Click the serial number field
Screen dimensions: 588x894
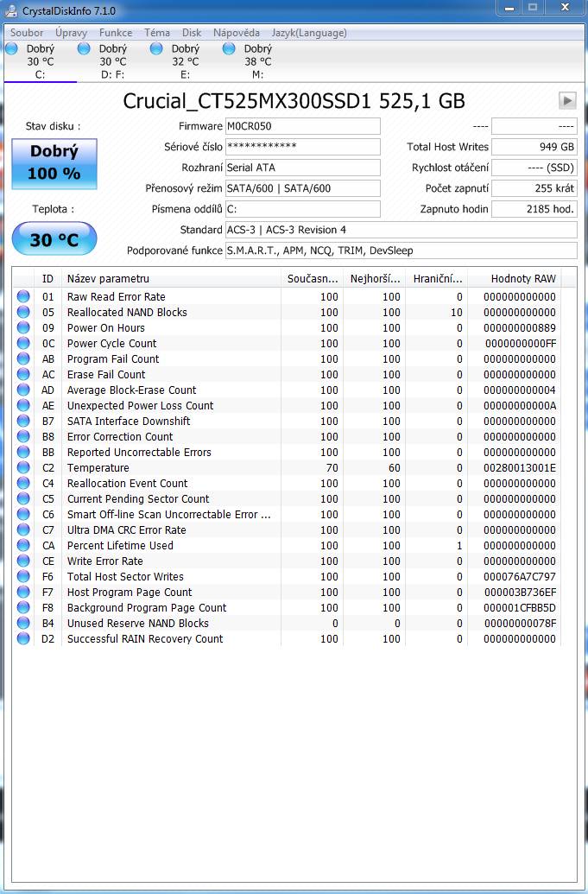tap(302, 147)
